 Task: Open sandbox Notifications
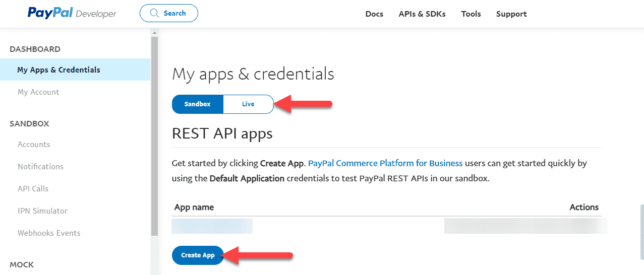tap(40, 166)
